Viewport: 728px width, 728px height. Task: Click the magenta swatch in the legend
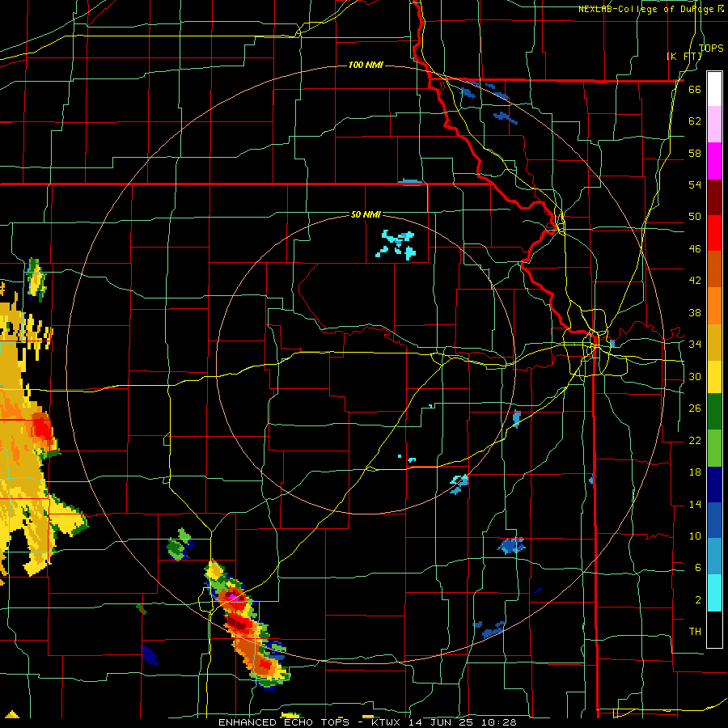(x=714, y=161)
